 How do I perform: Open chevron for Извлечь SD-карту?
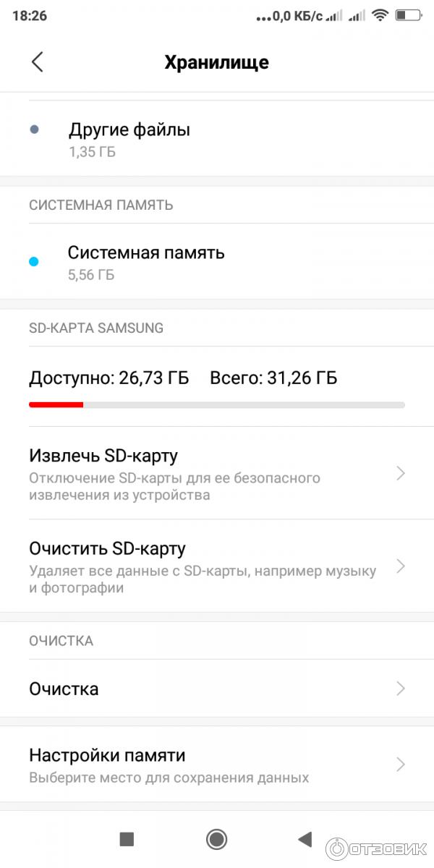point(401,474)
